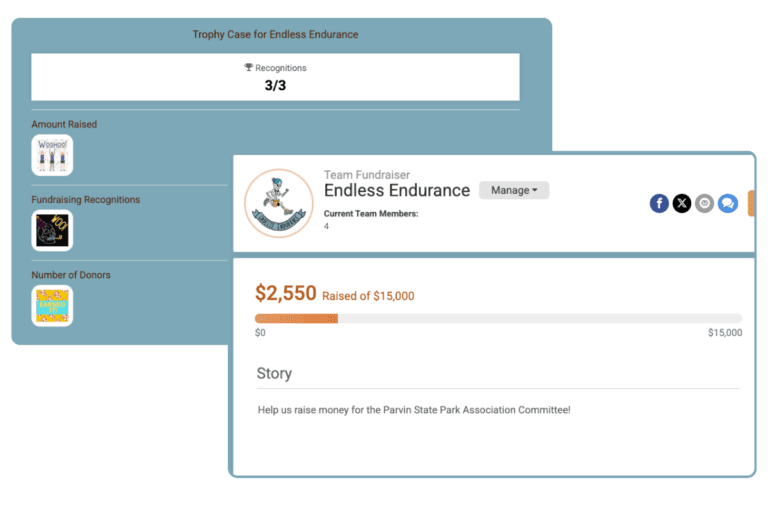Click the Story section heading
Image resolution: width=768 pixels, height=512 pixels.
coord(274,373)
